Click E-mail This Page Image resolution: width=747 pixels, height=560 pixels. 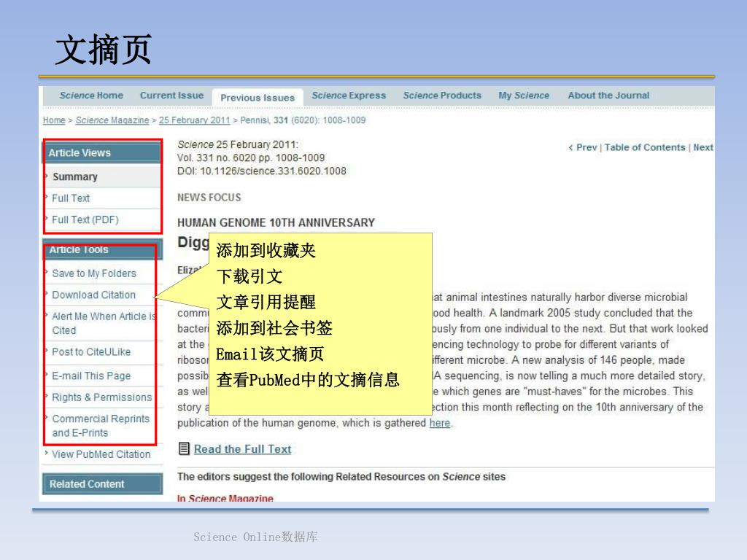coord(91,376)
